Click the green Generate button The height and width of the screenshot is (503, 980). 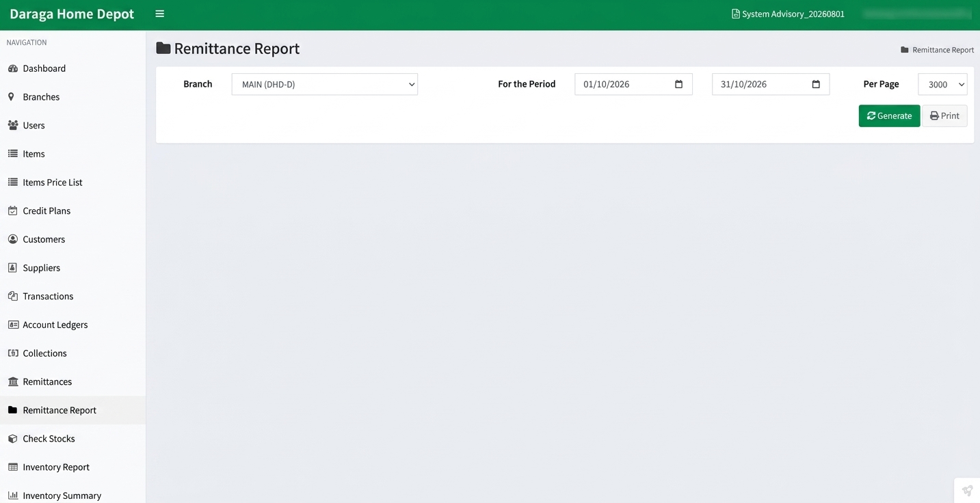point(889,115)
